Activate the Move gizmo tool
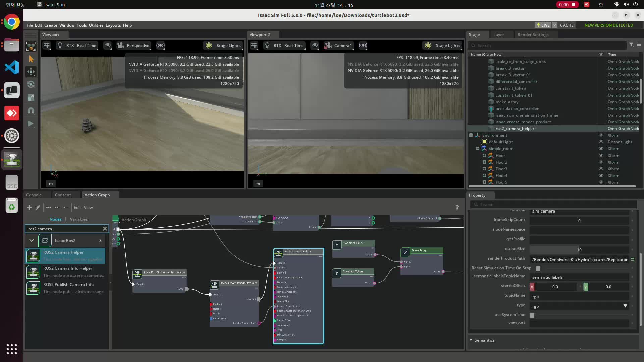 (31, 72)
